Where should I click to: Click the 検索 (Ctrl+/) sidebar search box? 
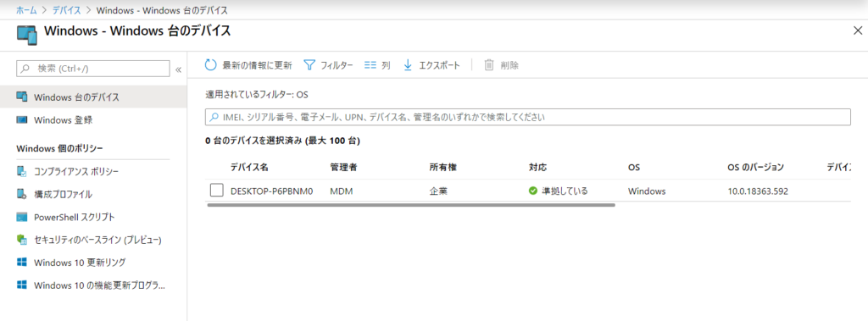(93, 69)
